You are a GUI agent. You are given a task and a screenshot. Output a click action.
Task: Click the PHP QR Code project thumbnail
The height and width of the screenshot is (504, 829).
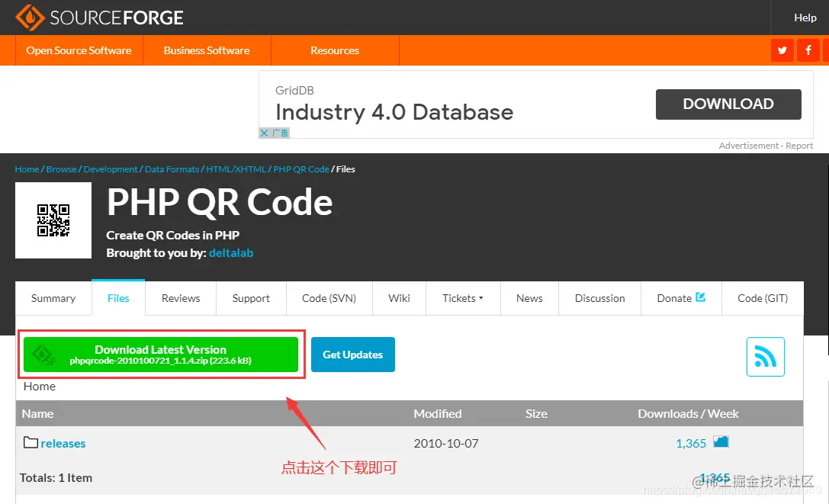point(53,220)
